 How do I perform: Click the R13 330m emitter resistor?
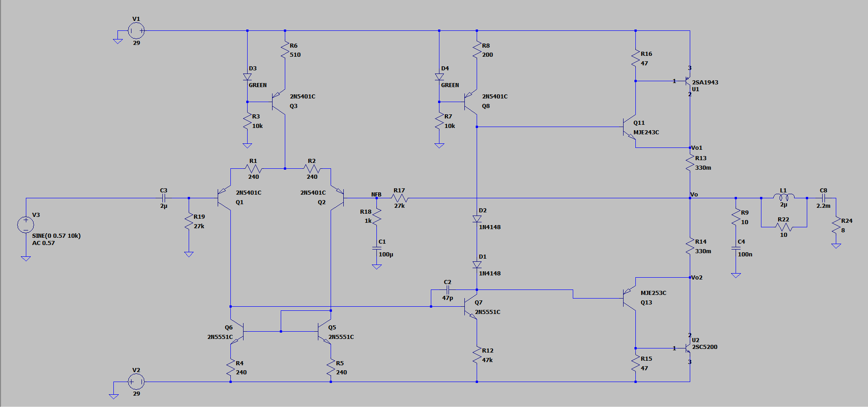(690, 162)
